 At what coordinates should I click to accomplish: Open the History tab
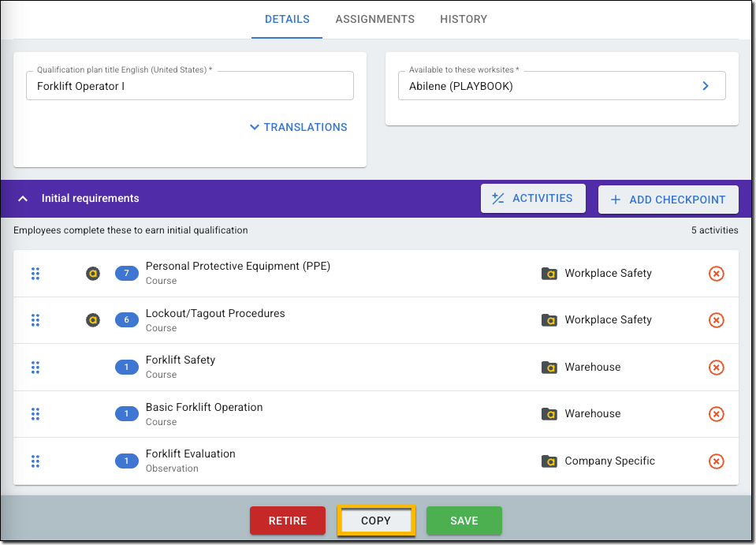click(464, 19)
